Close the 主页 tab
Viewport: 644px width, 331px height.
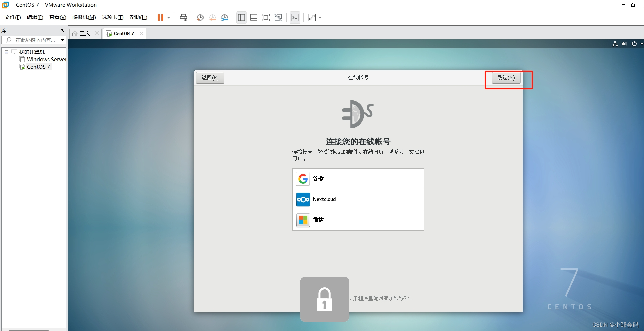(x=97, y=33)
